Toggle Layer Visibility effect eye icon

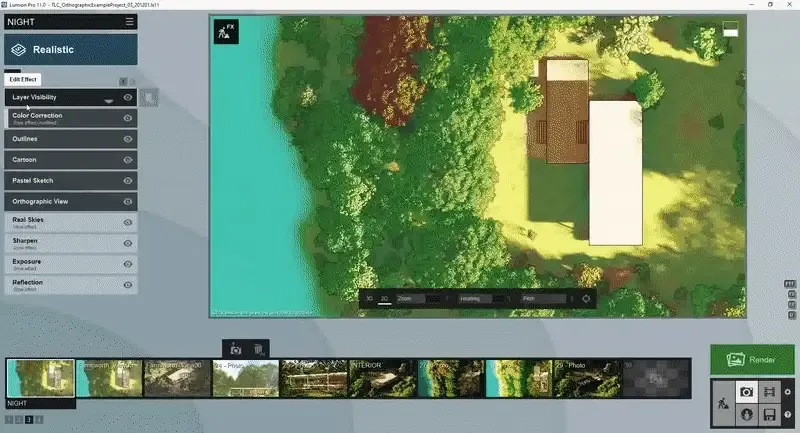click(128, 97)
